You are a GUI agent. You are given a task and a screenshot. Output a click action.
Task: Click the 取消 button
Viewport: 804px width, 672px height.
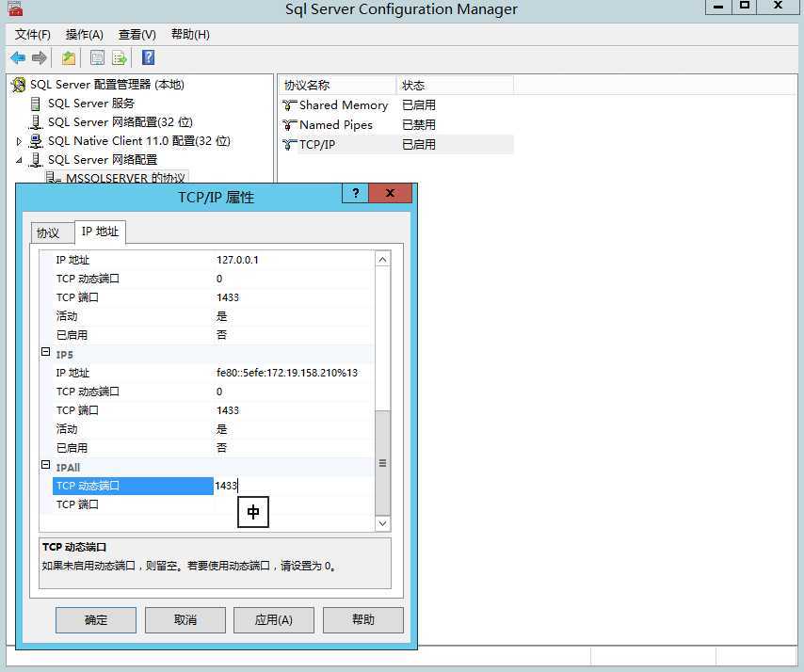[x=185, y=619]
